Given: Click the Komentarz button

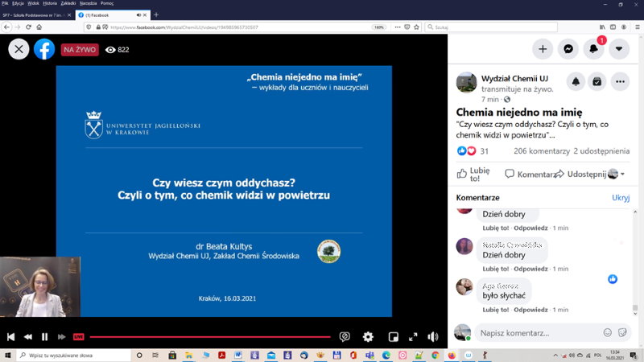Looking at the screenshot, I should click(529, 174).
